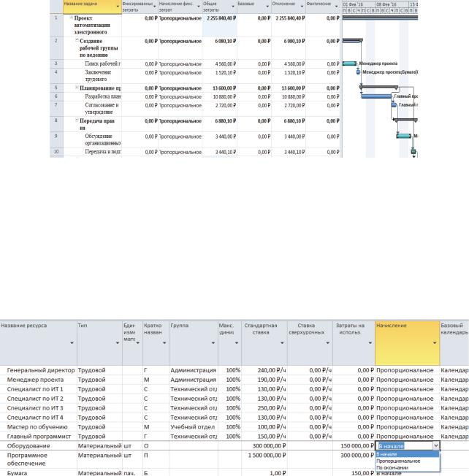Open the "Общие затраты" column filter arrow
This screenshot has width=469, height=476.
pos(233,7)
